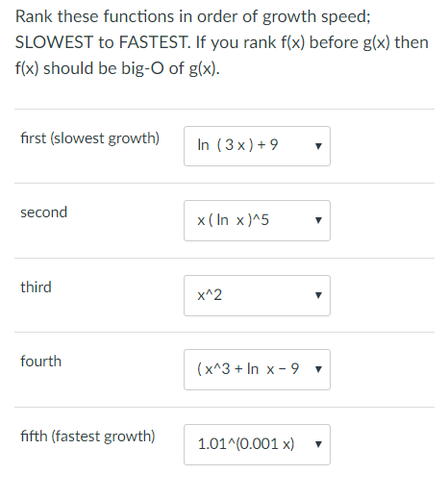Click the x(ln x)^5 selected value text
Screen dimensions: 448x499
click(x=233, y=220)
